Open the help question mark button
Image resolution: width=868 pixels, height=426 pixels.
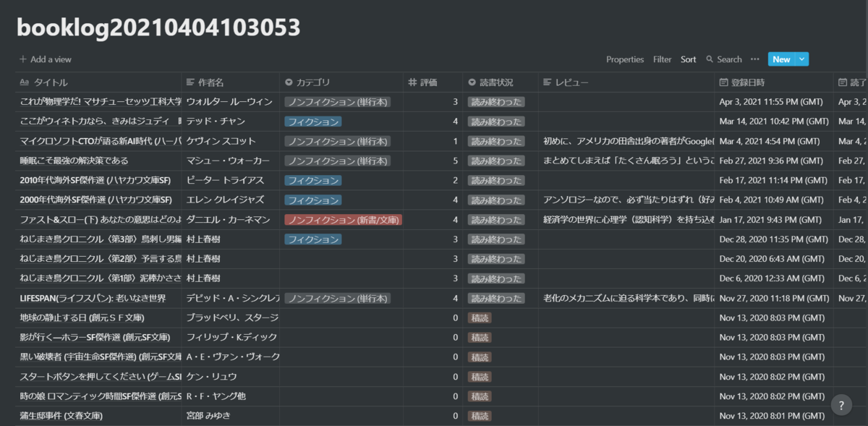[841, 405]
